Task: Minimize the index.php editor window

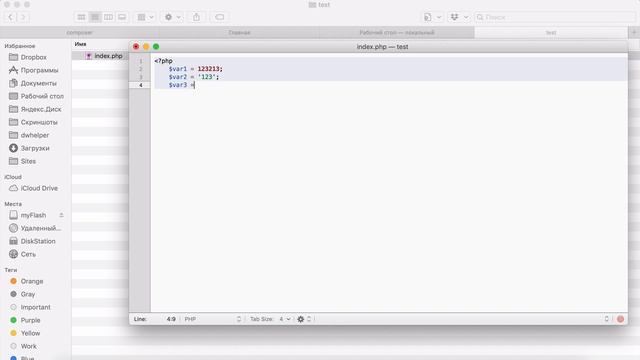Action: click(x=146, y=47)
